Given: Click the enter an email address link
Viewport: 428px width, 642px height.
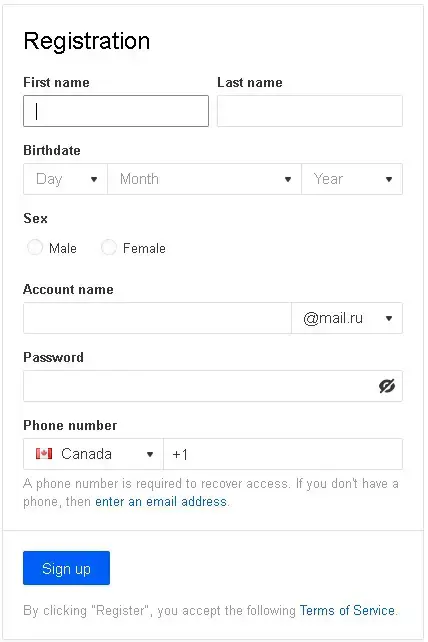Looking at the screenshot, I should click(x=161, y=502).
